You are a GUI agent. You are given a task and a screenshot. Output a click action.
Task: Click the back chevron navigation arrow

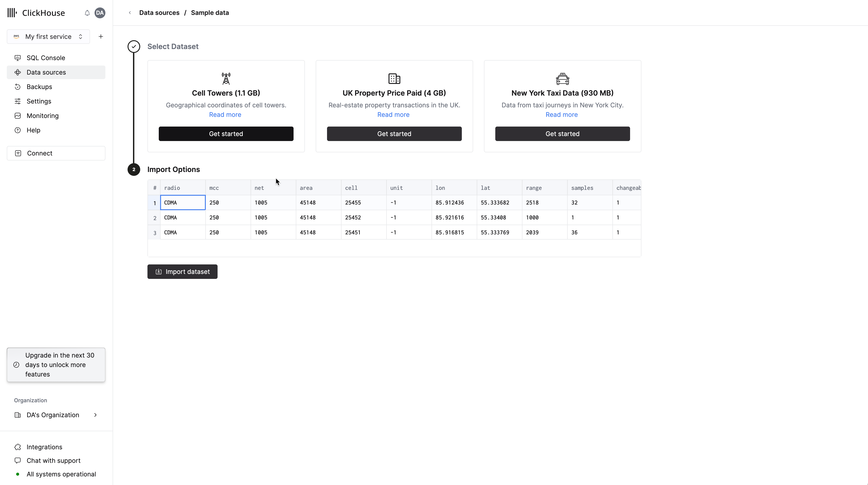pyautogui.click(x=130, y=12)
